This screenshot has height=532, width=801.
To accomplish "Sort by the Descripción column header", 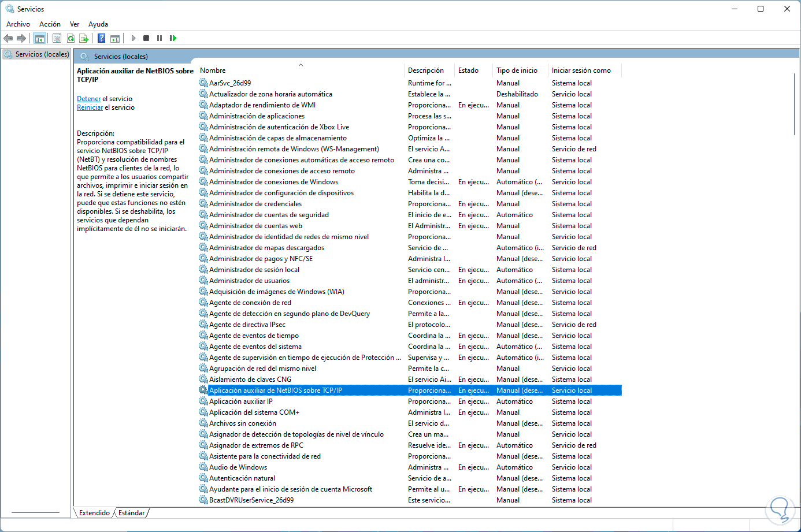I will tap(429, 70).
